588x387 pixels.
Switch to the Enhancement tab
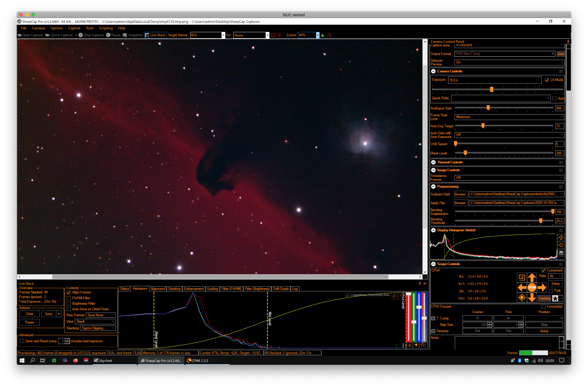tap(194, 289)
